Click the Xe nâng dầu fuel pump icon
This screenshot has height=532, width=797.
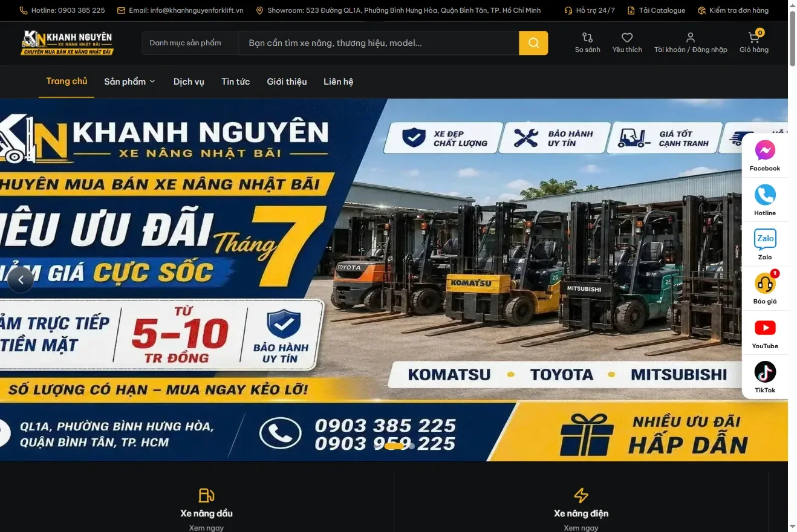pyautogui.click(x=206, y=496)
